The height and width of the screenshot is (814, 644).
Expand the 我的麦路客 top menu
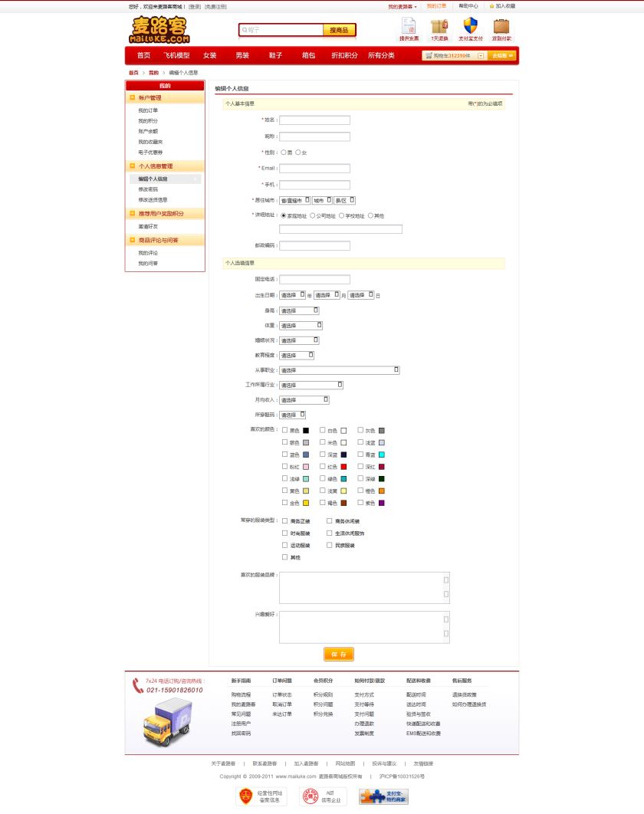pos(402,7)
